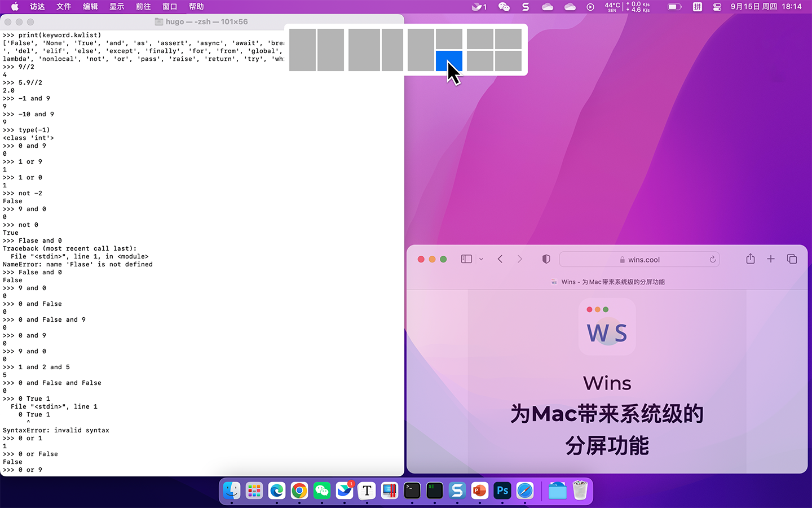Open the 文件 menu in the menu bar

[x=63, y=7]
